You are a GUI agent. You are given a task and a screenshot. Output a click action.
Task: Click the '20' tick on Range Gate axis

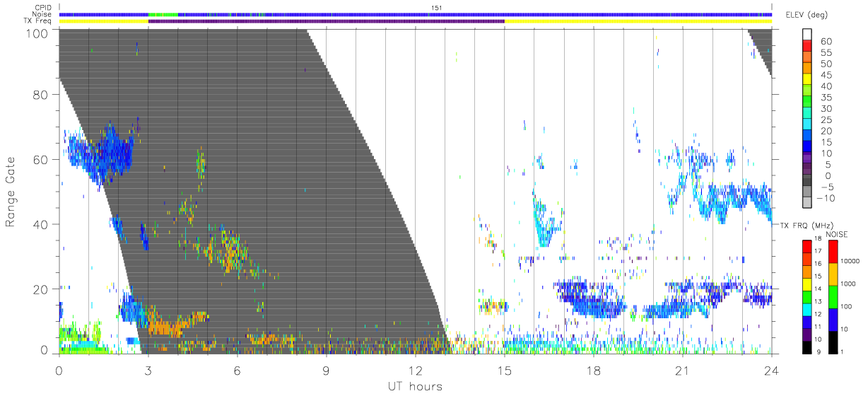pyautogui.click(x=42, y=289)
